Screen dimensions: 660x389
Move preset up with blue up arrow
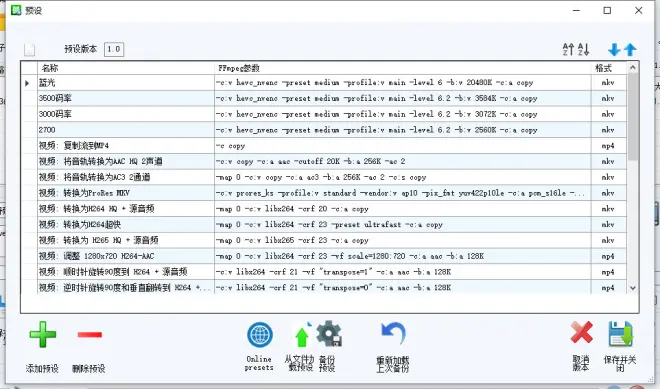pyautogui.click(x=630, y=50)
